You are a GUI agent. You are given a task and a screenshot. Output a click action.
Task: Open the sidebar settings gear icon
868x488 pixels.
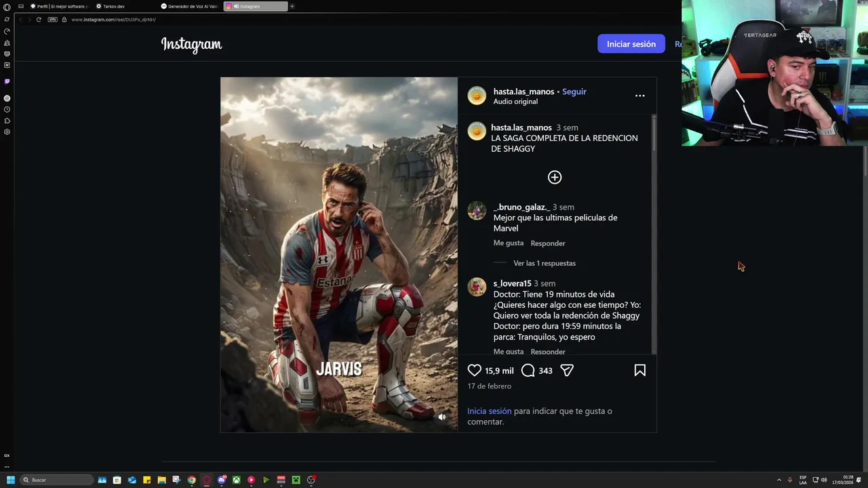coord(7,131)
